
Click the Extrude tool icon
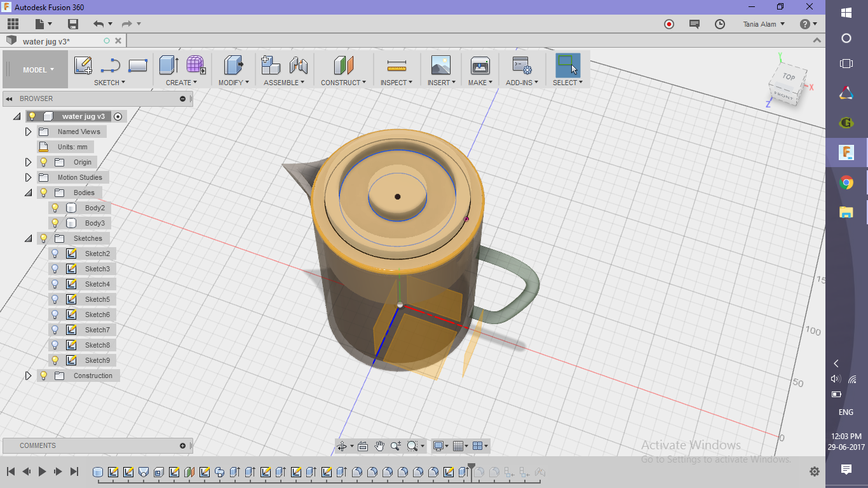[168, 65]
